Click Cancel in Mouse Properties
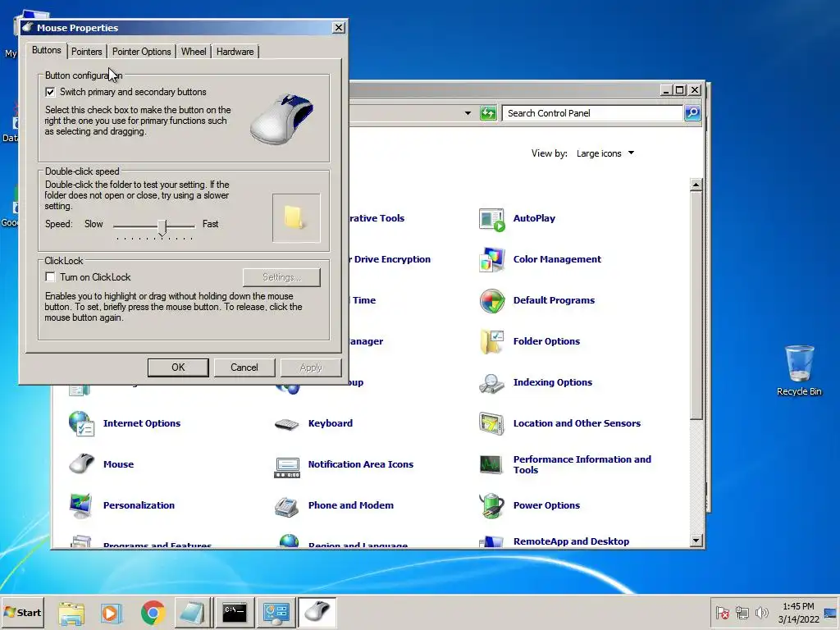Screen dimensions: 840x630 pyautogui.click(x=244, y=367)
